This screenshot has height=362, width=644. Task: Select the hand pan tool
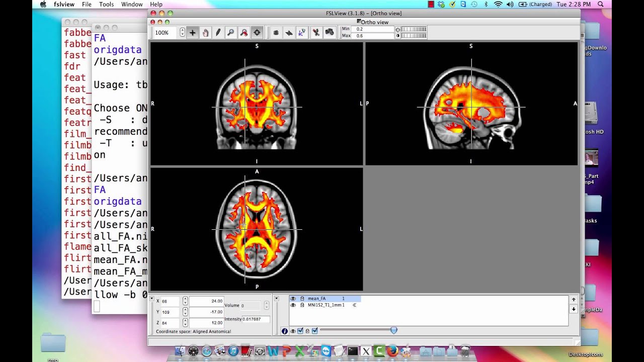coord(205,33)
